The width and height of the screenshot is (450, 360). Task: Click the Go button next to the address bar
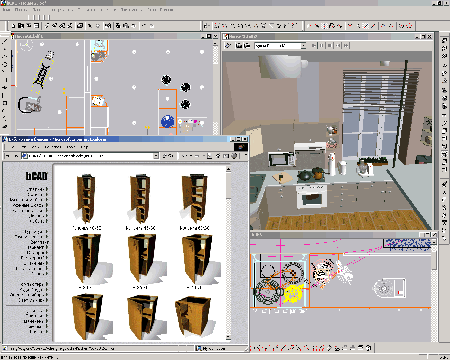pyautogui.click(x=168, y=156)
